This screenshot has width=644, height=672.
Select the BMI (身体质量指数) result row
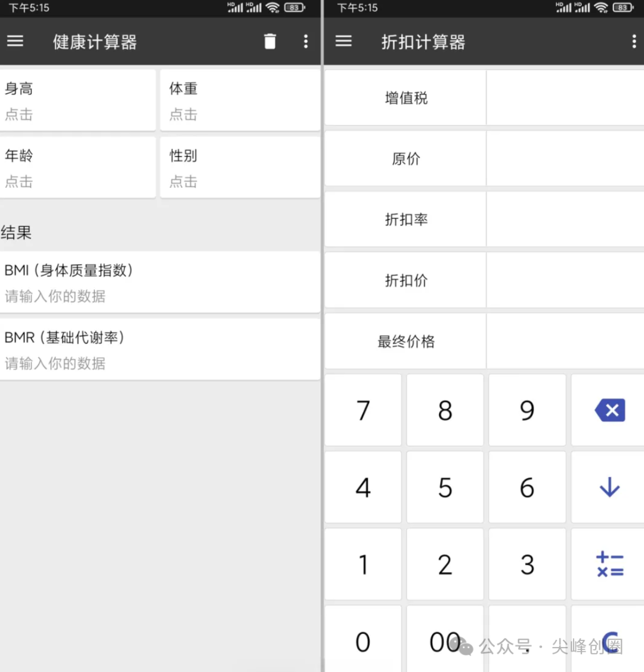pos(160,282)
